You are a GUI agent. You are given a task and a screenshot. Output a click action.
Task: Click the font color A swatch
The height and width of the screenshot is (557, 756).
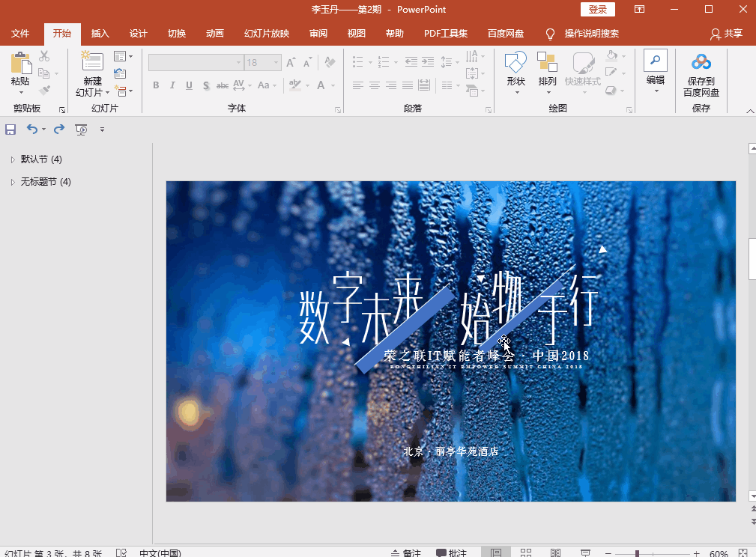tap(321, 85)
